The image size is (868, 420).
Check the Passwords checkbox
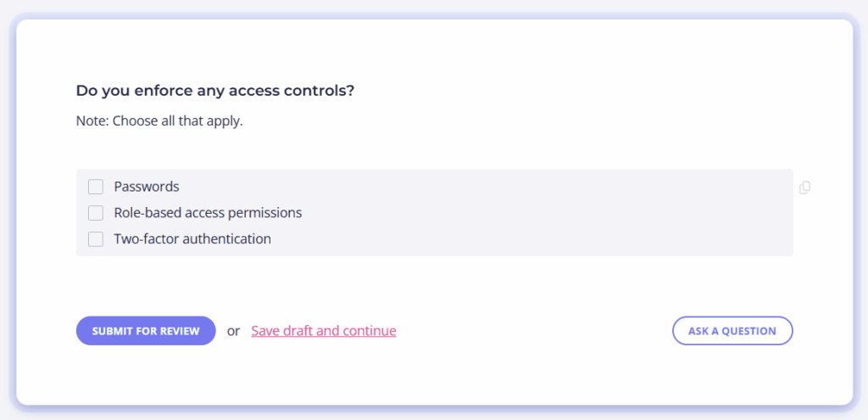coord(96,187)
